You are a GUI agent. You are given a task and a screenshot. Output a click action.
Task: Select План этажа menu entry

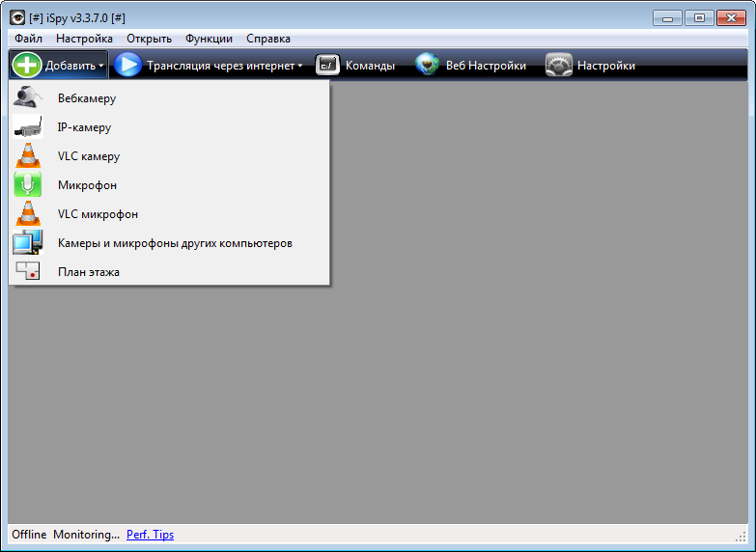(x=169, y=271)
